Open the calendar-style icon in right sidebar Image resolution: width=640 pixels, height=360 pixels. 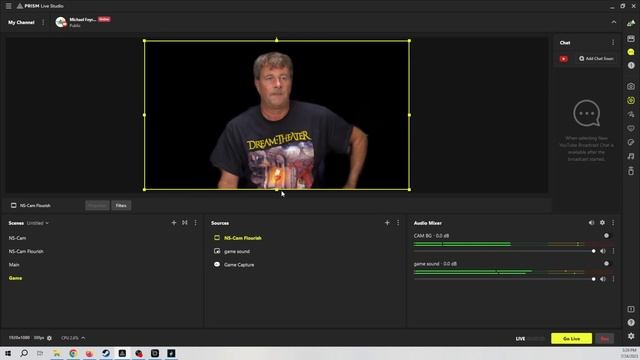point(631,38)
